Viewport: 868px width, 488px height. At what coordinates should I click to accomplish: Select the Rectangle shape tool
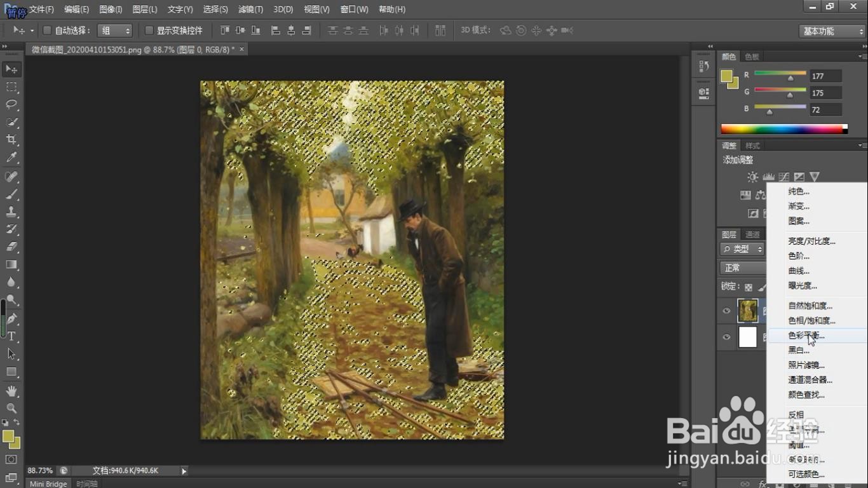point(11,372)
